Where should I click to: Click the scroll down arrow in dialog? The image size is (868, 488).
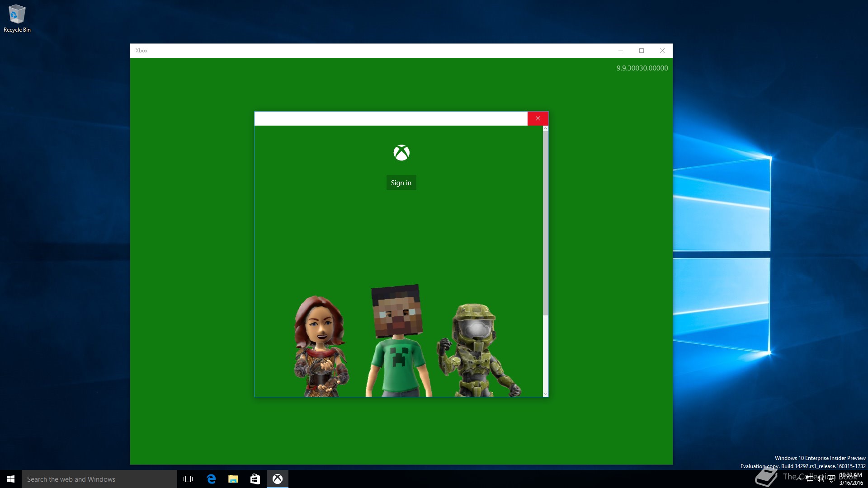(546, 394)
